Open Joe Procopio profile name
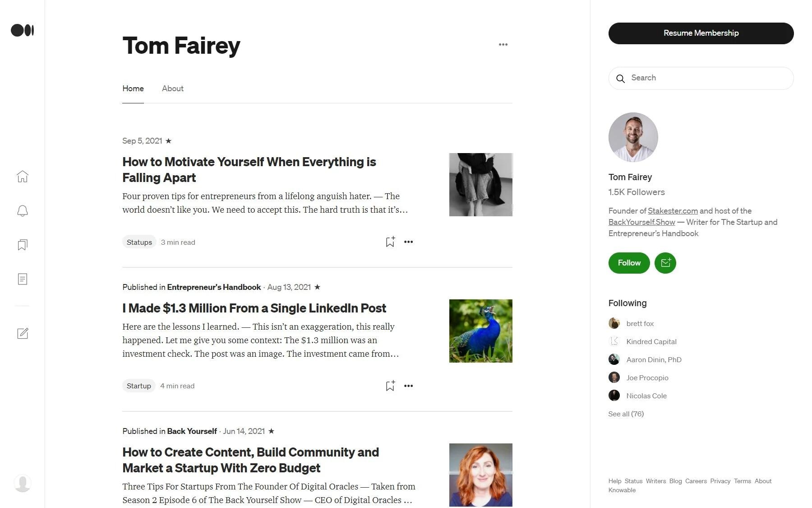Viewport: 812px width, 508px height. click(x=647, y=378)
